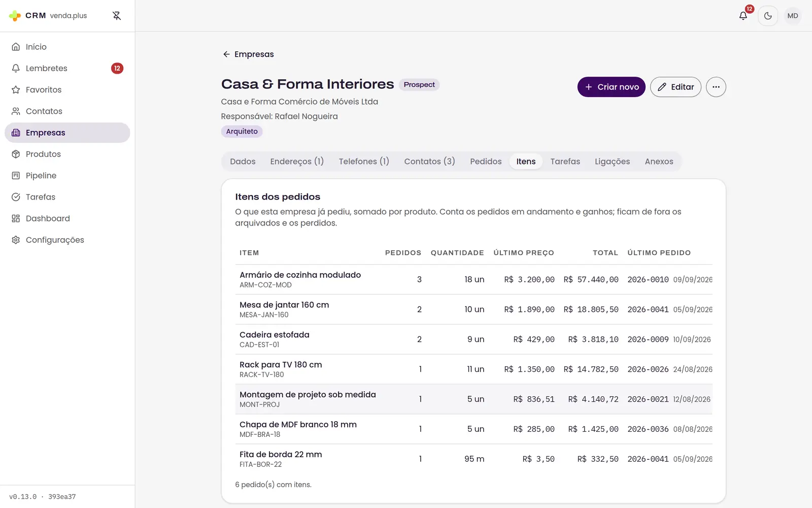The image size is (812, 508).
Task: Switch to the Contatos (3) tab
Action: [429, 162]
